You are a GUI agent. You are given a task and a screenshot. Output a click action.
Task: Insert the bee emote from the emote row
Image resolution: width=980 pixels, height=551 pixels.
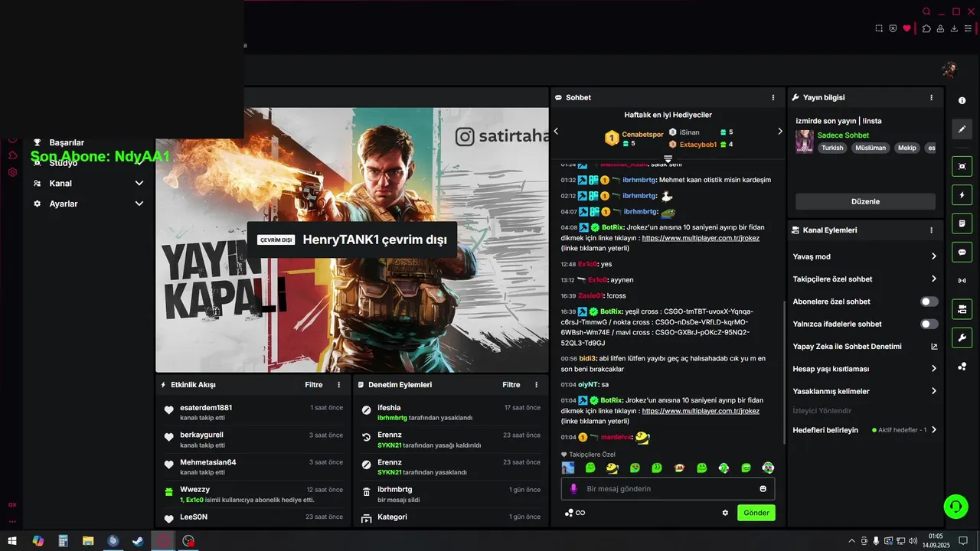pos(612,468)
